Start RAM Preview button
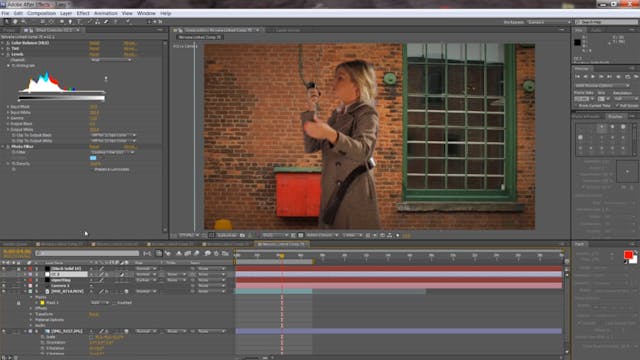The width and height of the screenshot is (640, 360). (636, 76)
